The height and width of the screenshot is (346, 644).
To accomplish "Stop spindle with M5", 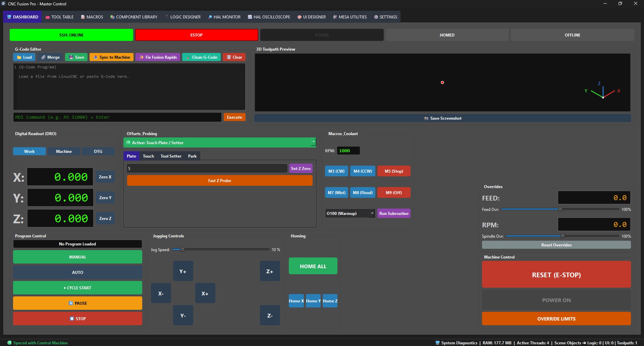I will pos(394,171).
